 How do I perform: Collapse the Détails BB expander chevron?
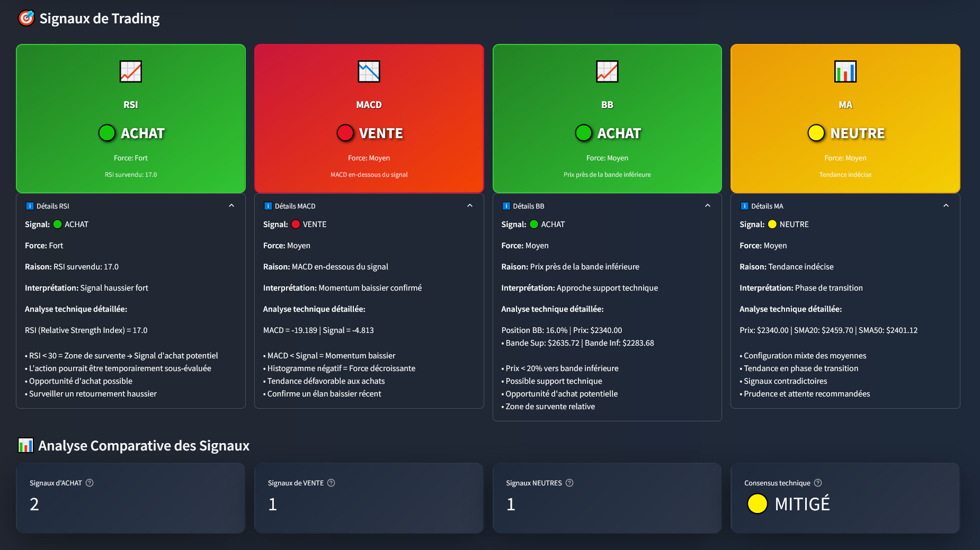point(708,206)
